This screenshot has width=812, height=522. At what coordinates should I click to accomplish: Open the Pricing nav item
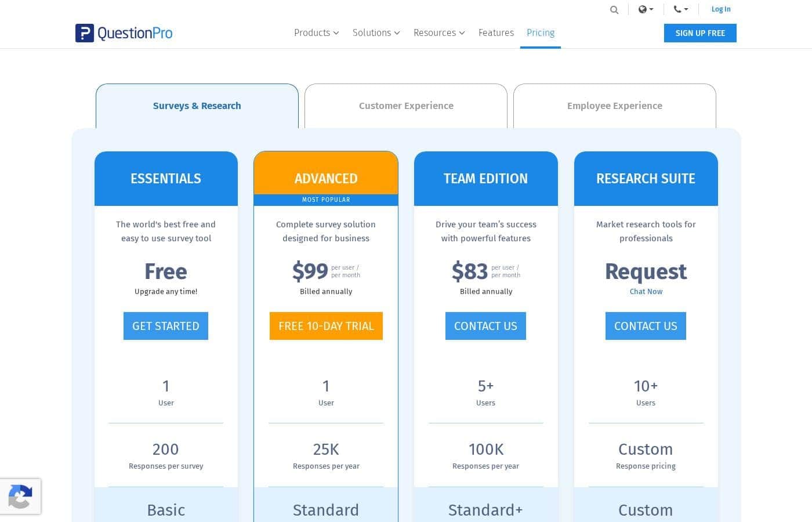(541, 33)
